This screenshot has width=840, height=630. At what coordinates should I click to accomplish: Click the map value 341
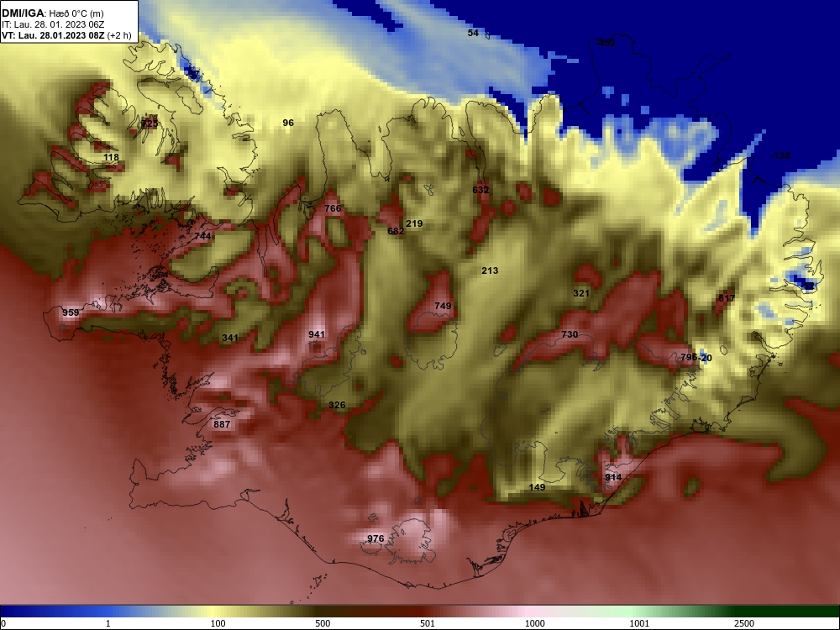pos(230,338)
